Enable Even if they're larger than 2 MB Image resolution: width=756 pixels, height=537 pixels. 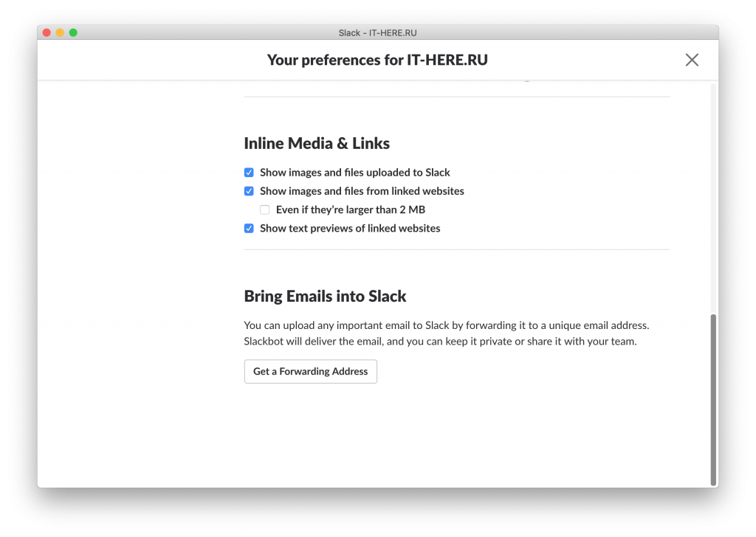point(265,209)
